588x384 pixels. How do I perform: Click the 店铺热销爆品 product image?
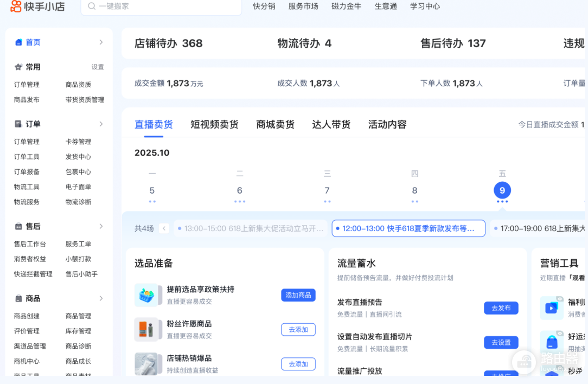(x=146, y=364)
